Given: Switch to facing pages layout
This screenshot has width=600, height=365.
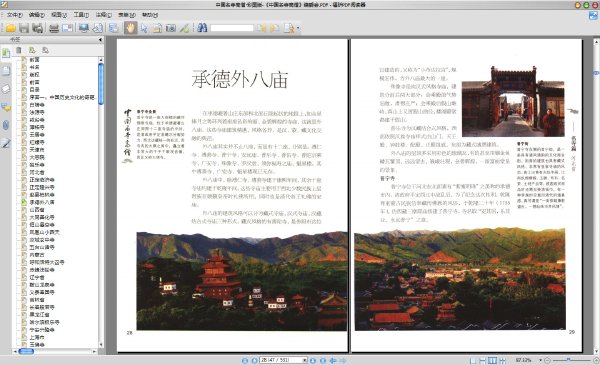Looking at the screenshot, I should point(492,360).
